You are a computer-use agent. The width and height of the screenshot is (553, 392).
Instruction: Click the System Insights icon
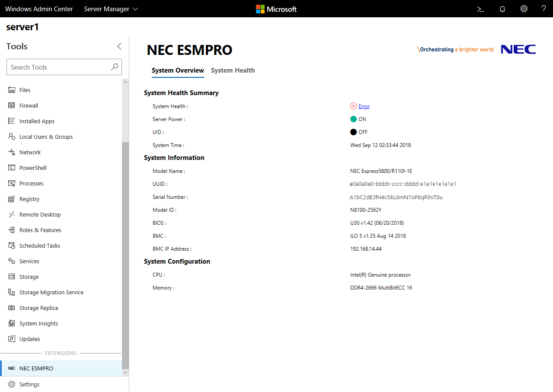click(12, 323)
